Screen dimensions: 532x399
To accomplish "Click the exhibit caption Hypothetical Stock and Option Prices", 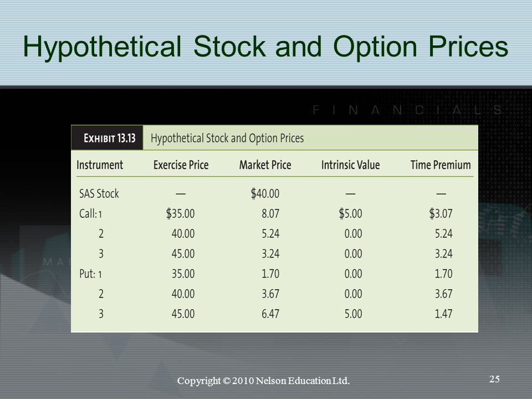I will 227,138.
